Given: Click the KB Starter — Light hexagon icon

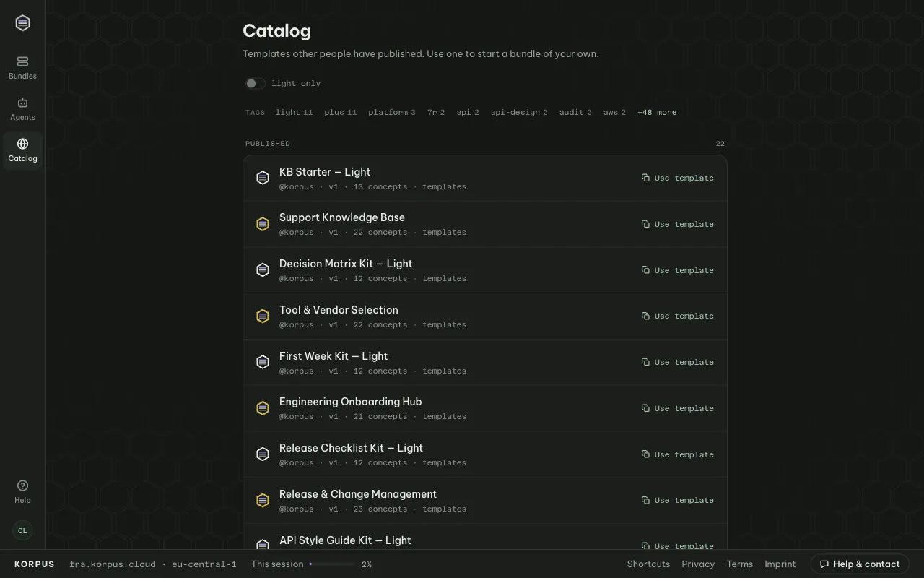Looking at the screenshot, I should tap(263, 178).
